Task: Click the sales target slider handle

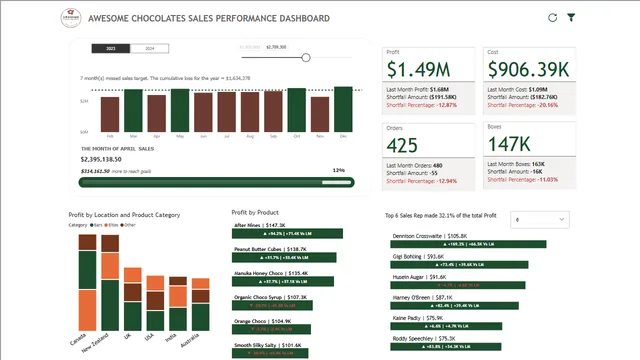Action: click(x=306, y=58)
